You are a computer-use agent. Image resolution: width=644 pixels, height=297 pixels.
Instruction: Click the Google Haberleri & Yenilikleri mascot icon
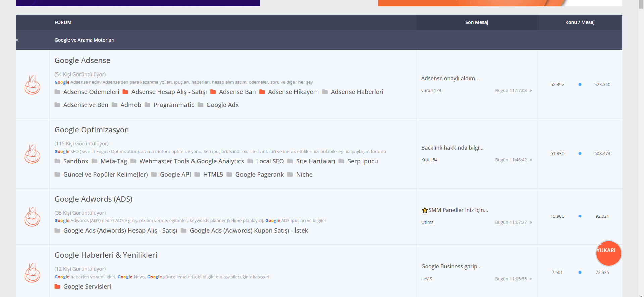[x=33, y=273]
